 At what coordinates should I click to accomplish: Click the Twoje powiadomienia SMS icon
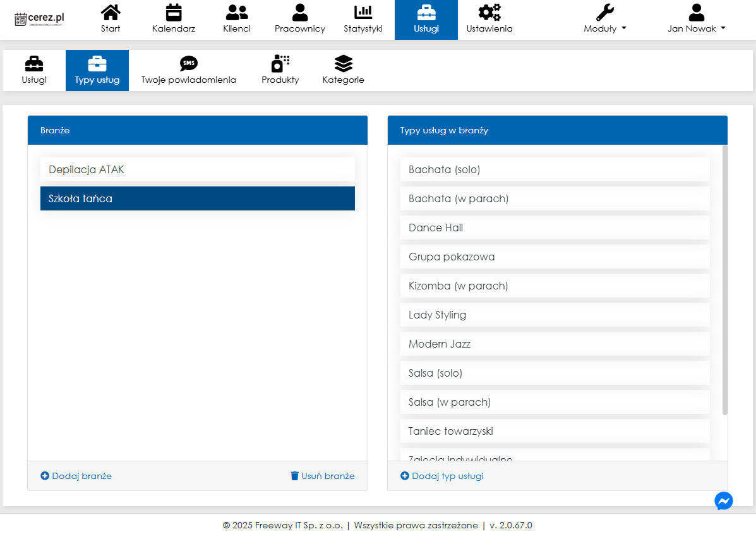pos(188,63)
